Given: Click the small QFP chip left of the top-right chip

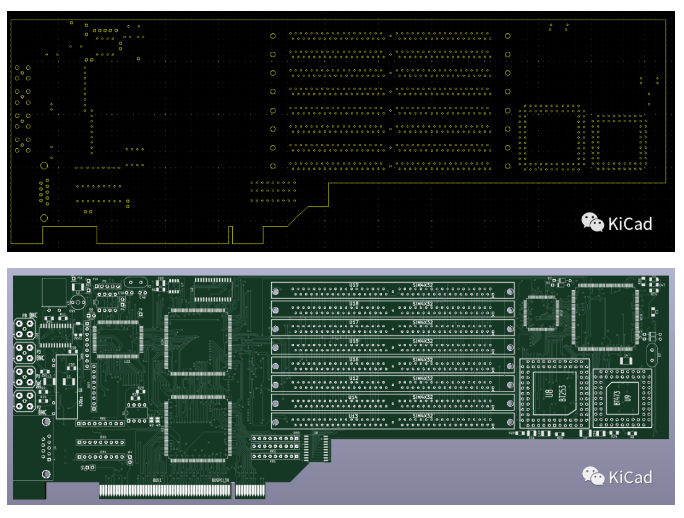Looking at the screenshot, I should [543, 312].
